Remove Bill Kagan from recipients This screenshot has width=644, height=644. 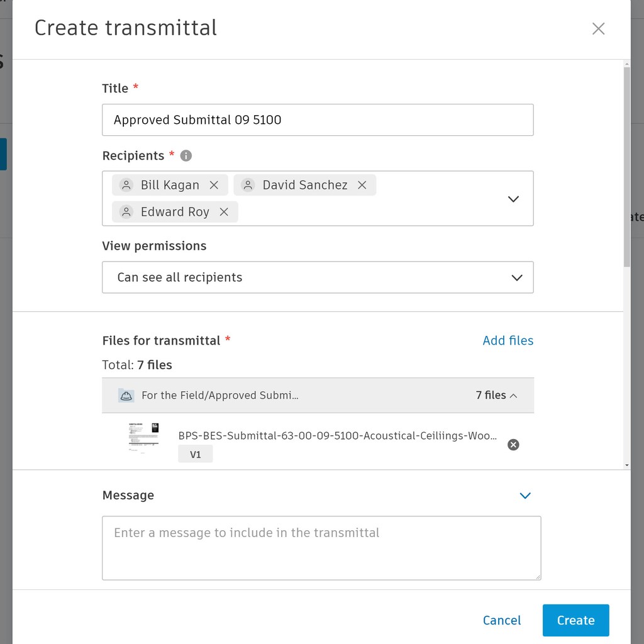pyautogui.click(x=213, y=184)
